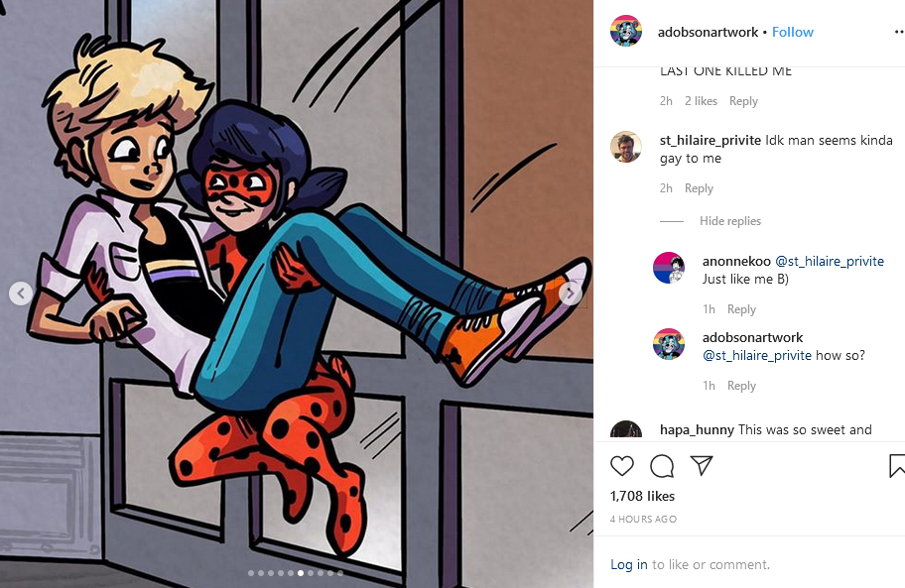
Task: Open hapa_hunny username link
Action: coord(697,429)
